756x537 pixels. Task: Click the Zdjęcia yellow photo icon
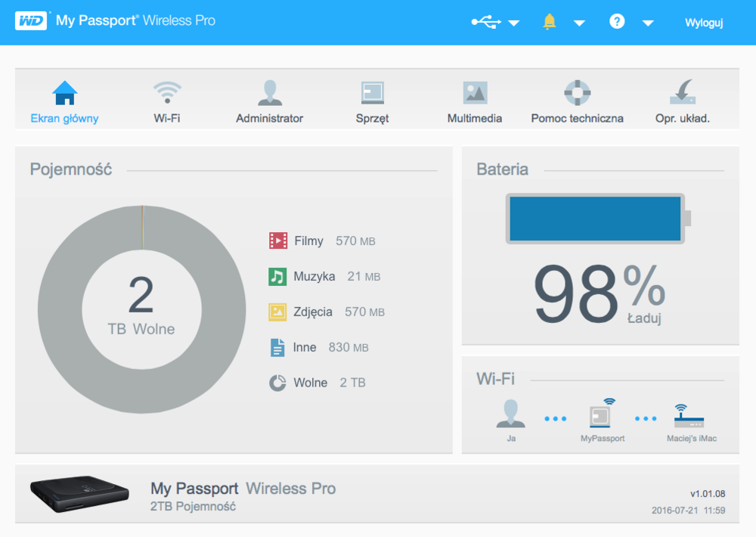277,312
